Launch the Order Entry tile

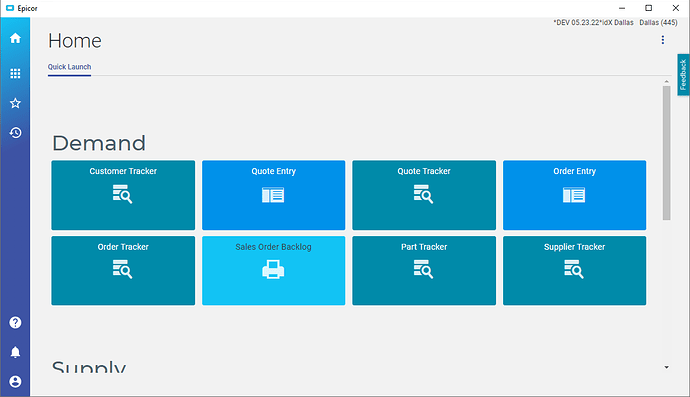coord(575,195)
